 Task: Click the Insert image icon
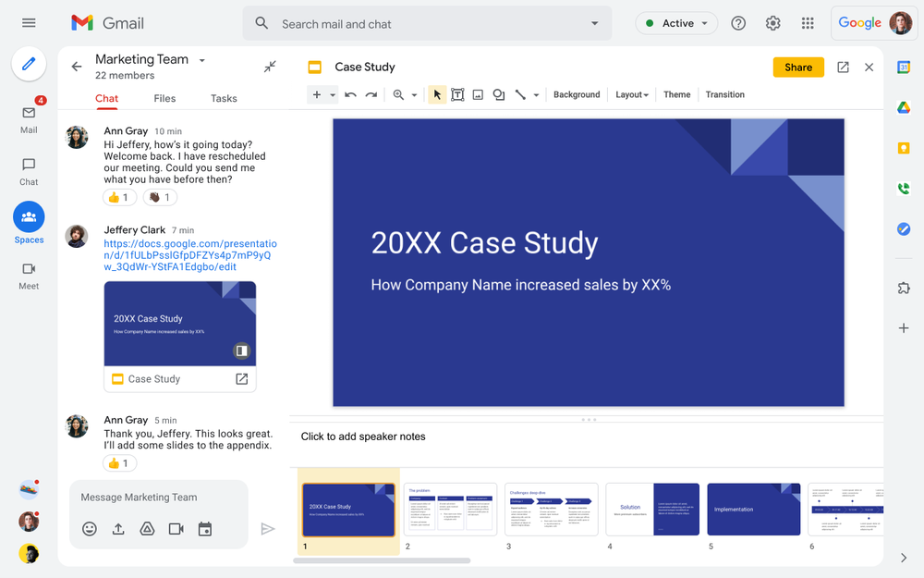[478, 94]
